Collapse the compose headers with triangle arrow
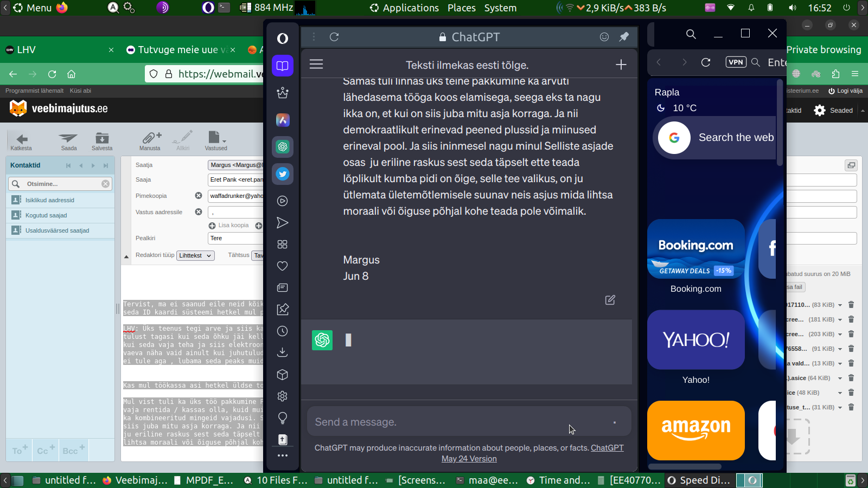The height and width of the screenshot is (488, 868). 126,256
